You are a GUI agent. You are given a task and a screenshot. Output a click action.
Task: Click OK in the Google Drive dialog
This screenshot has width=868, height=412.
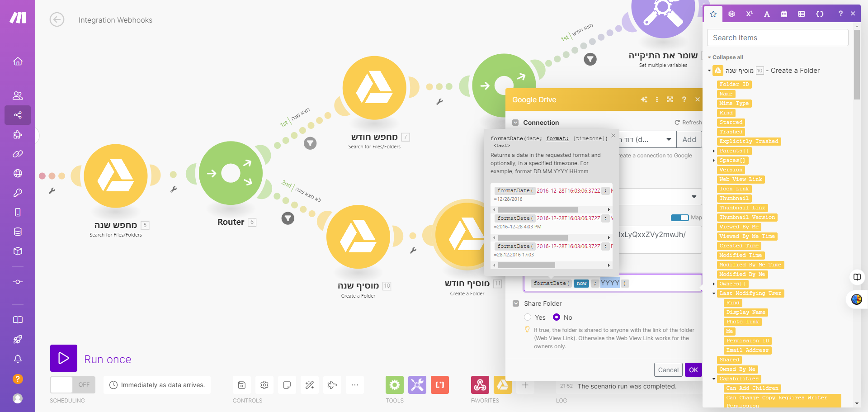point(693,369)
